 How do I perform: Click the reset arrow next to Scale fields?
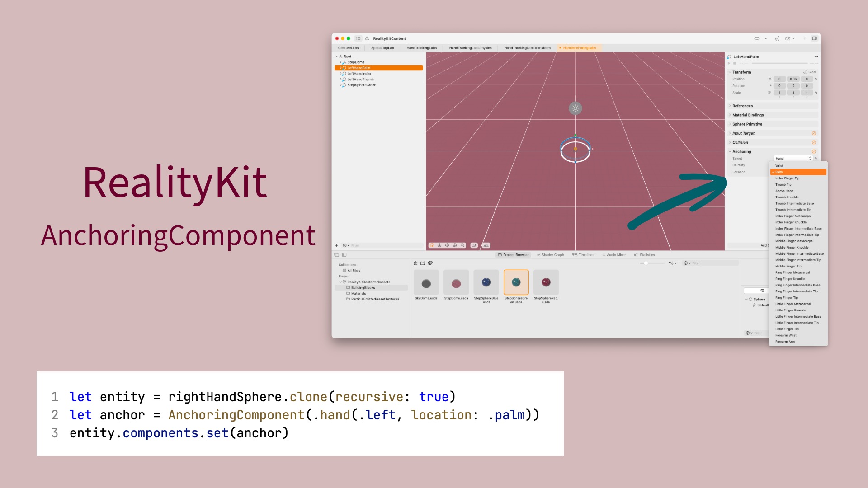point(816,93)
